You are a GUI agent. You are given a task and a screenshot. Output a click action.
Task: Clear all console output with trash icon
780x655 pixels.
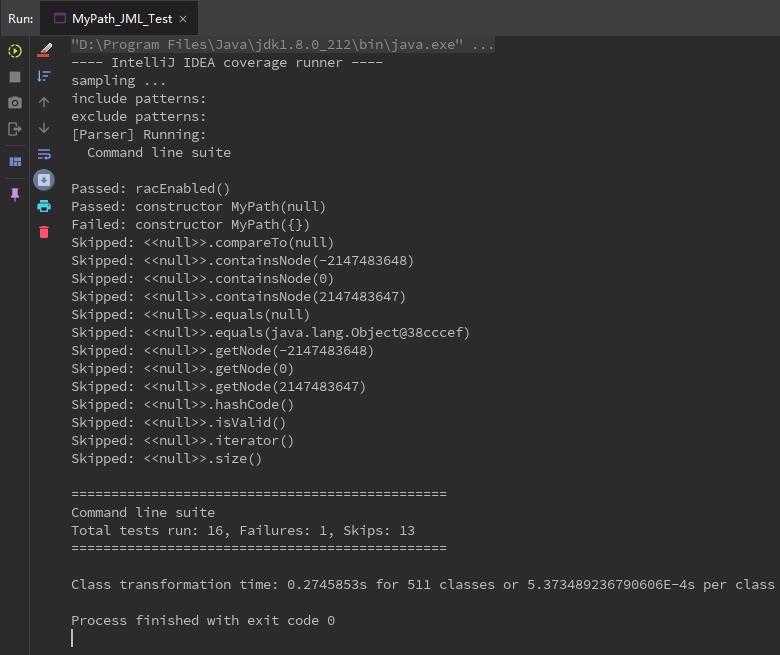pyautogui.click(x=44, y=232)
